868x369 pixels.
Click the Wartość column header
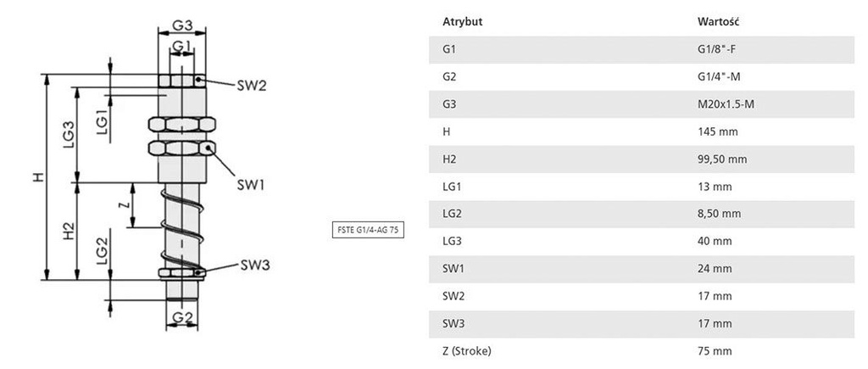[x=716, y=21]
